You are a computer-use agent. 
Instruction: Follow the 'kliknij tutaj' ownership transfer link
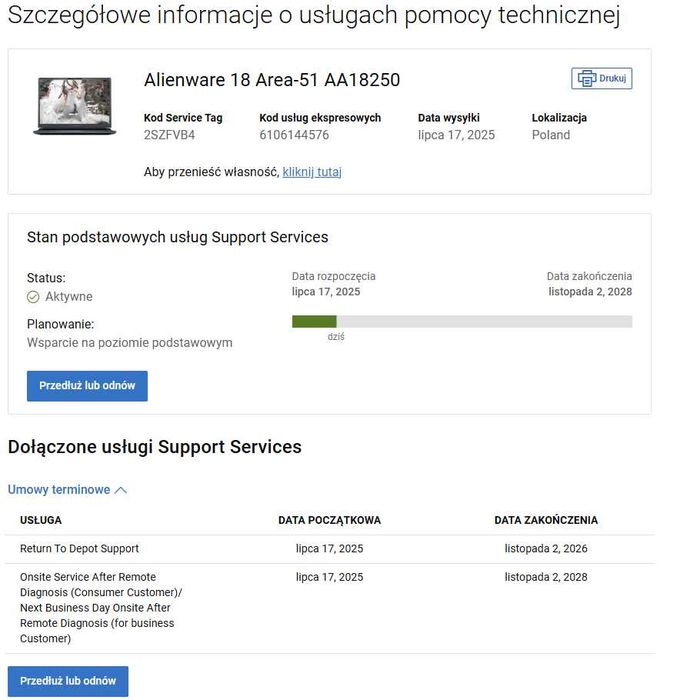pos(312,172)
